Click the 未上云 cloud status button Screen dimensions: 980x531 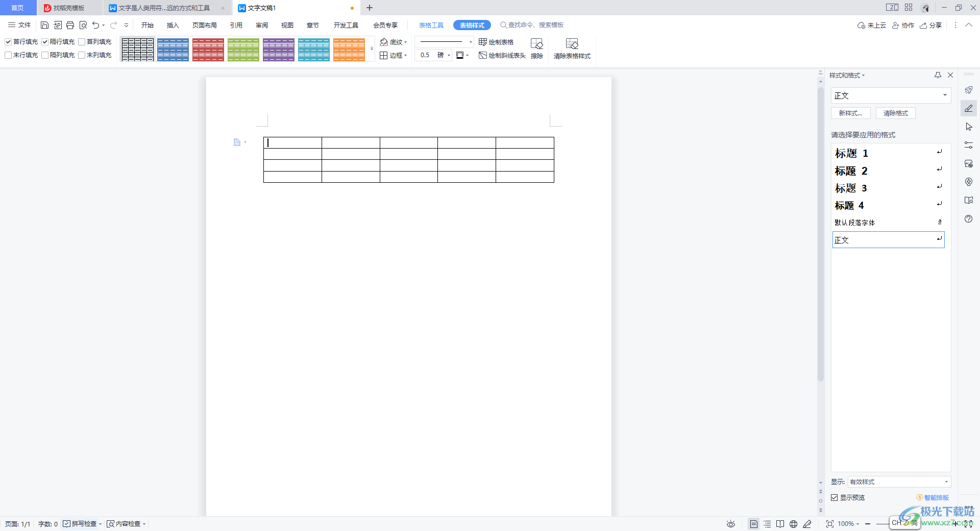click(x=872, y=25)
